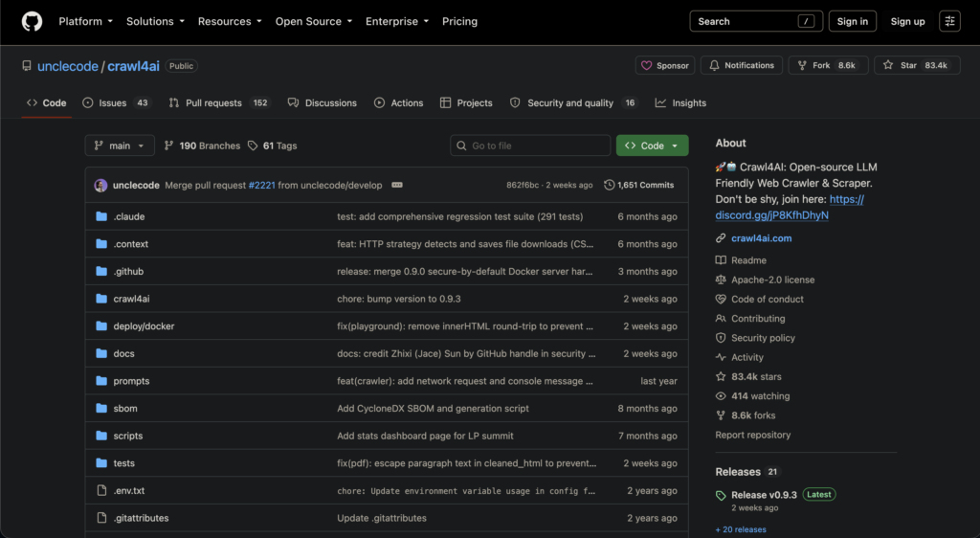Open commit "Add CycloneDX SBOM and generation script"
Image resolution: width=980 pixels, height=538 pixels.
pos(433,408)
